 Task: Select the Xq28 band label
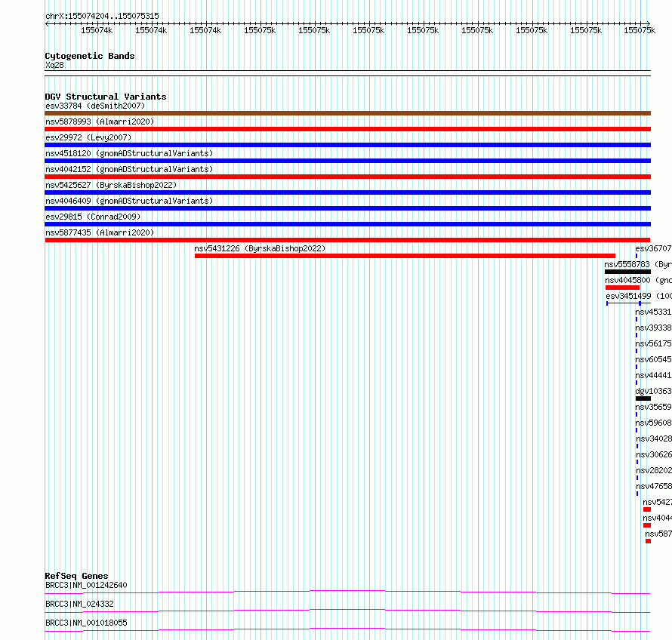pos(54,65)
